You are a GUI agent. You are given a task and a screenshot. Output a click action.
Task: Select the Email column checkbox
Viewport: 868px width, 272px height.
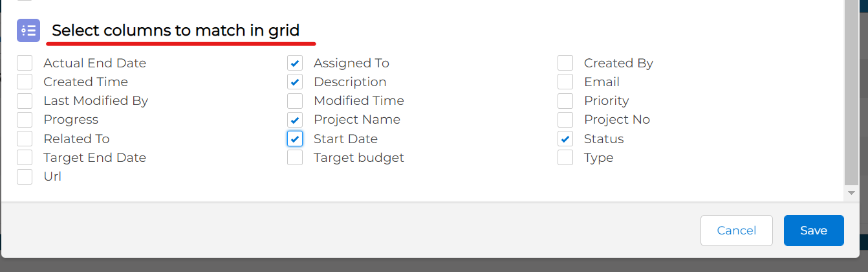click(565, 82)
